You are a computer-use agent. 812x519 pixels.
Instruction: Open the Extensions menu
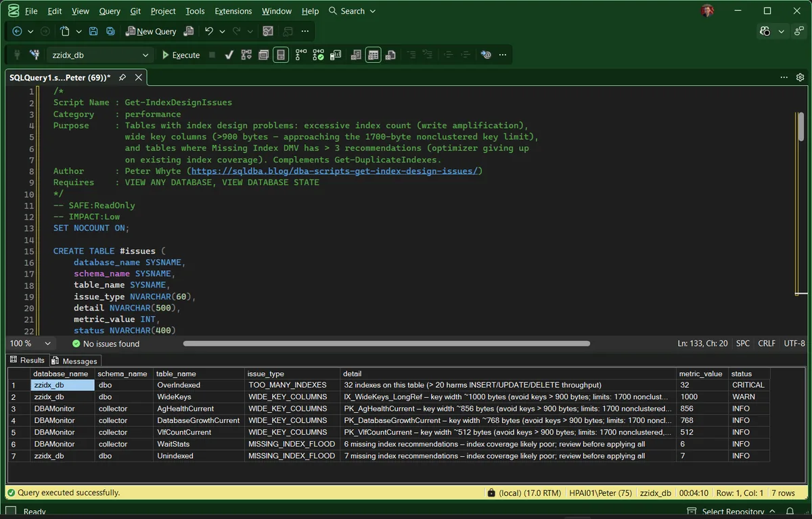click(x=233, y=11)
